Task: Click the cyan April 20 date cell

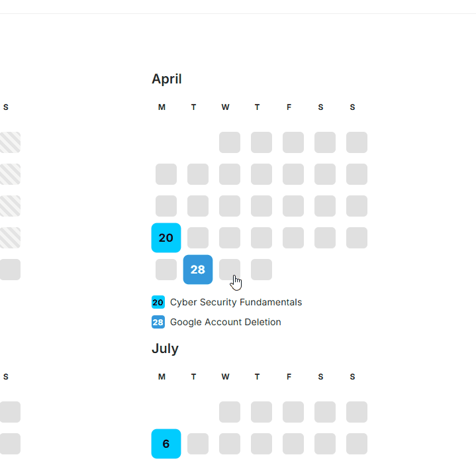Action: 166,238
